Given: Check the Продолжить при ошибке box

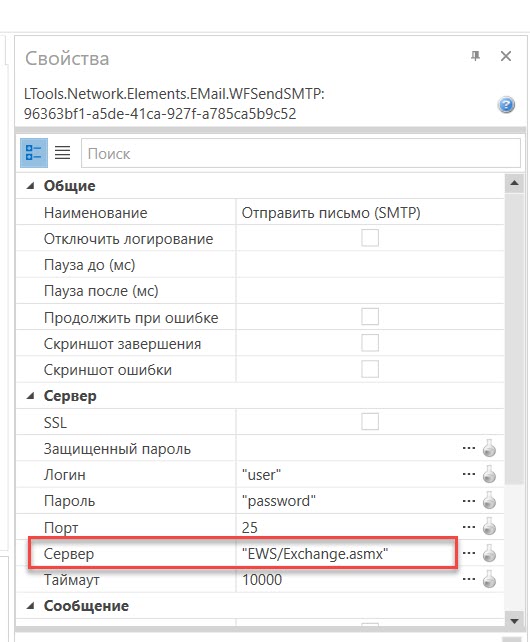Looking at the screenshot, I should coord(370,316).
